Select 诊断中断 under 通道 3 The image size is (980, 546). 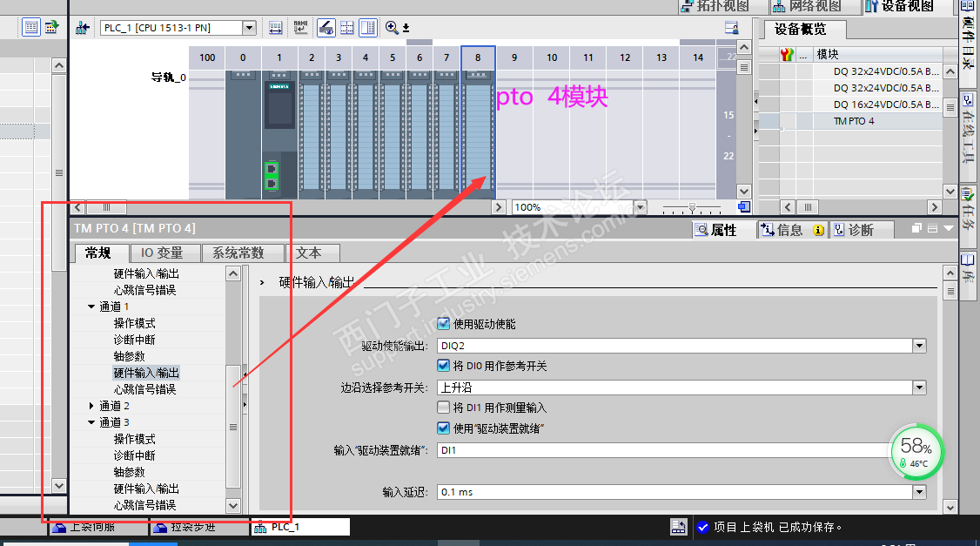[x=134, y=455]
